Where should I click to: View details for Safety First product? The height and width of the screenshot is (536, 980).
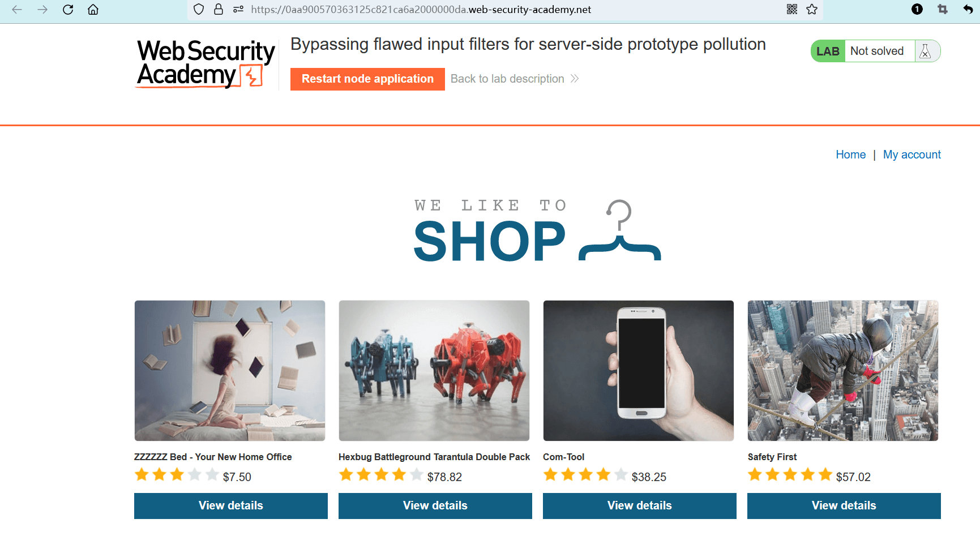[x=844, y=505]
